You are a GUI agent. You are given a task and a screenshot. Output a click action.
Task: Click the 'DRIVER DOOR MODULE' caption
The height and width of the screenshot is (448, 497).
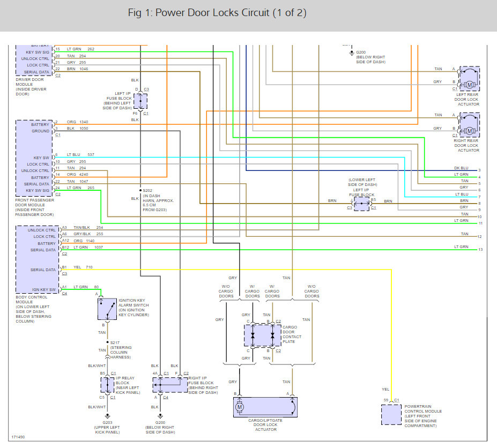(31, 87)
